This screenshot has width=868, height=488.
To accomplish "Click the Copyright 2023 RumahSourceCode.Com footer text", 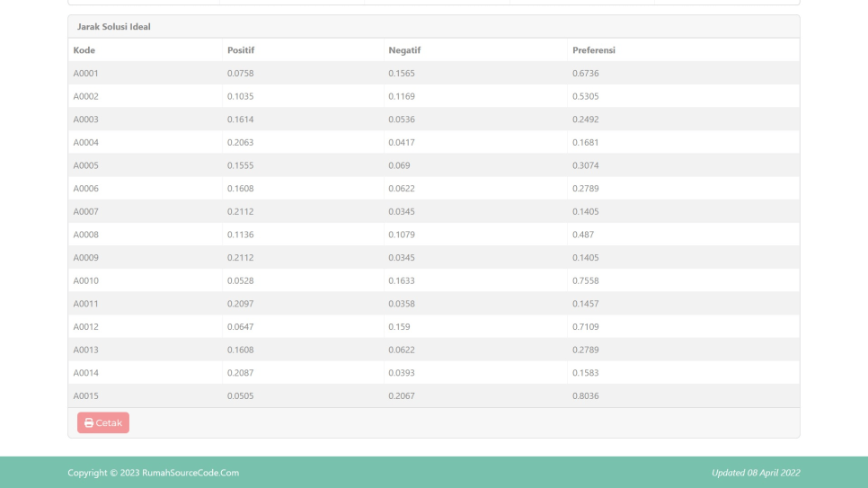I will 154,473.
